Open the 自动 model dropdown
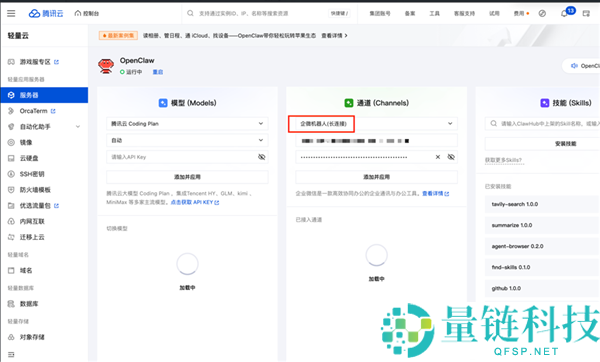The height and width of the screenshot is (362, 600). 187,140
